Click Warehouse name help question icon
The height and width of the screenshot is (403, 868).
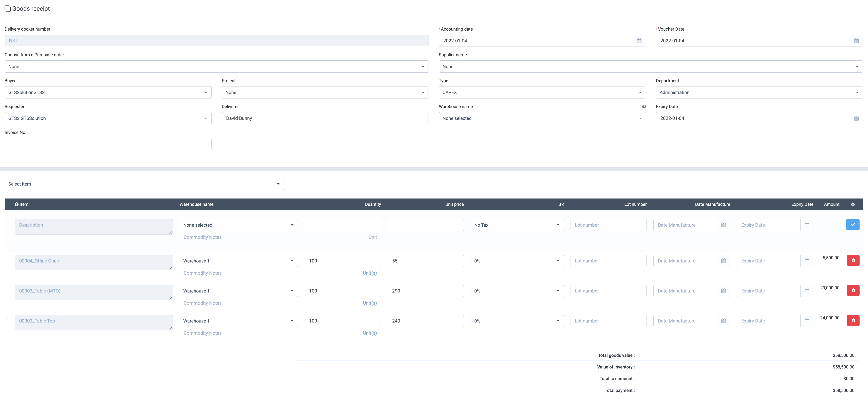(643, 107)
